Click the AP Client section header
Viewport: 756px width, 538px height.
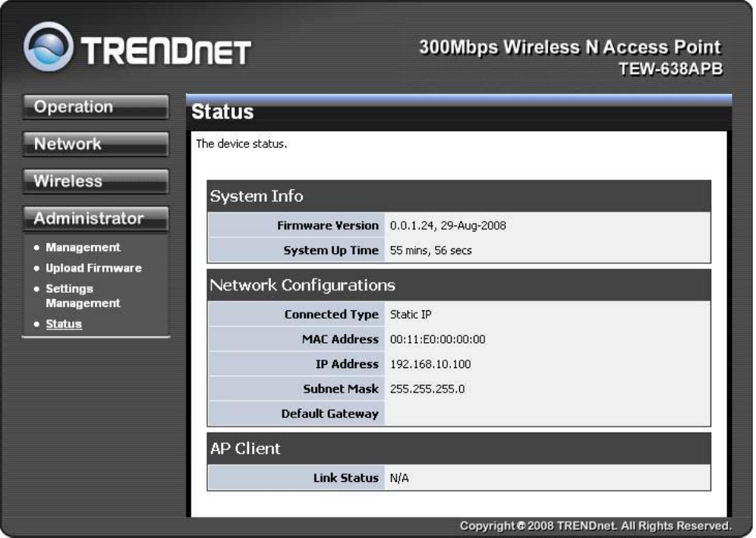click(x=458, y=448)
